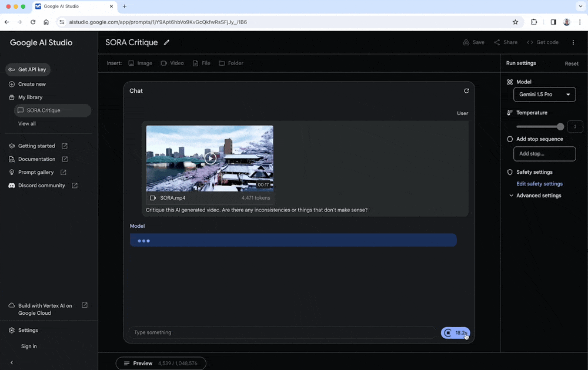Screen dimensions: 588x370
Task: Collapse the Advanced settings section
Action: 534,196
